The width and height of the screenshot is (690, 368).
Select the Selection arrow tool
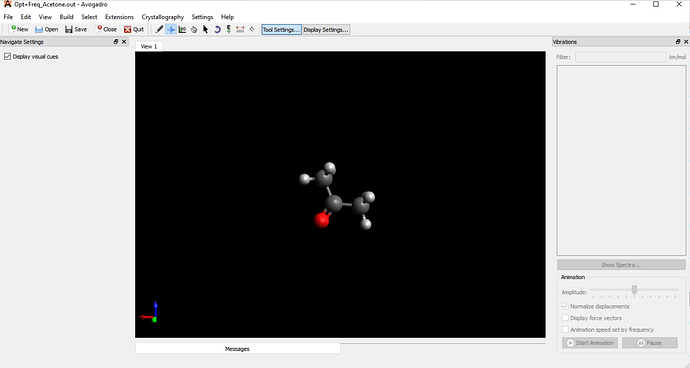(x=206, y=29)
